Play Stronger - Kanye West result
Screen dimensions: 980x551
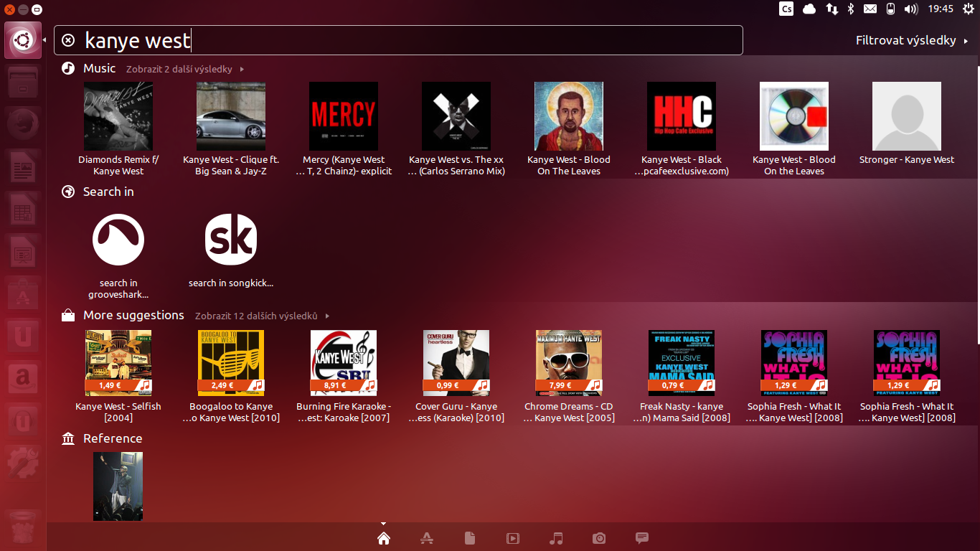point(906,116)
